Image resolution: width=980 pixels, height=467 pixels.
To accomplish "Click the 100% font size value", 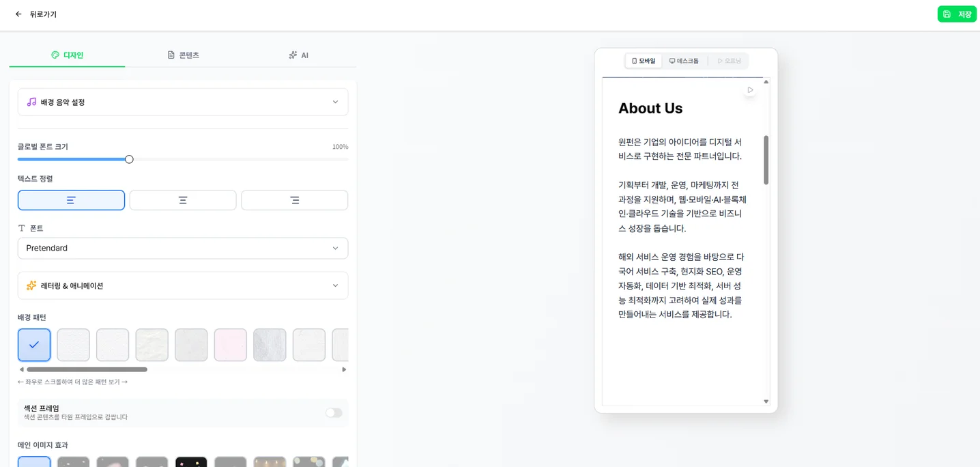I will (340, 147).
